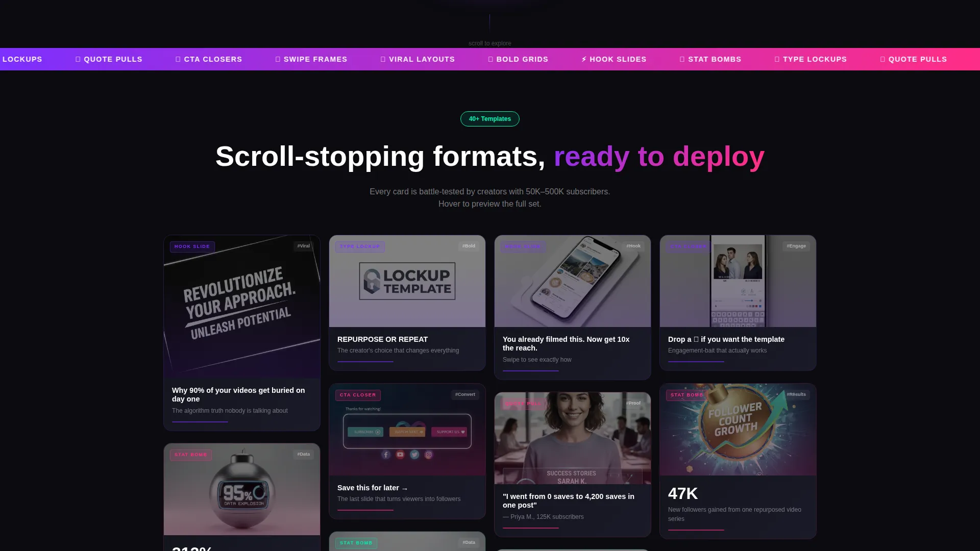The height and width of the screenshot is (551, 980).
Task: Select CTA CLOSERS in the marquee strip
Action: pyautogui.click(x=209, y=59)
